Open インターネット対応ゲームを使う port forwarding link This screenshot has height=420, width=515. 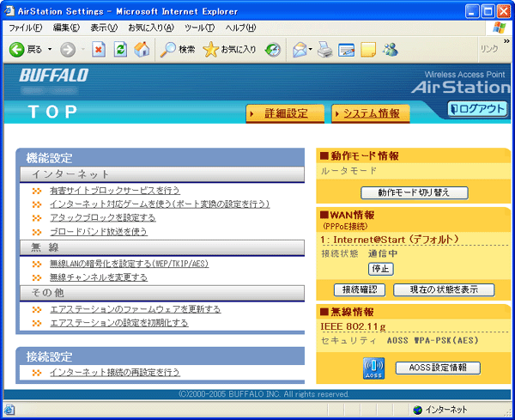(x=160, y=204)
